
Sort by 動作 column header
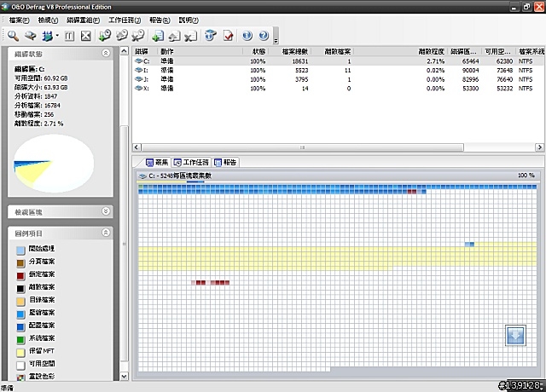[x=200, y=51]
